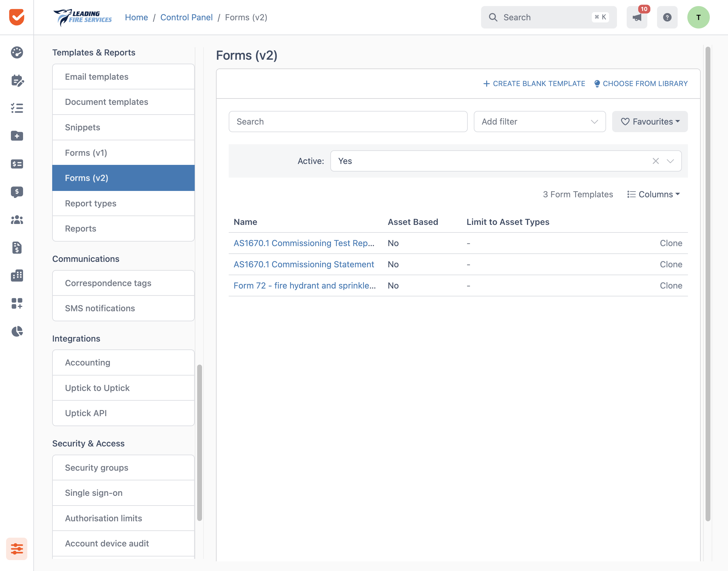
Task: Clone the AS1670.1 Commissioning Statement template
Action: (671, 265)
